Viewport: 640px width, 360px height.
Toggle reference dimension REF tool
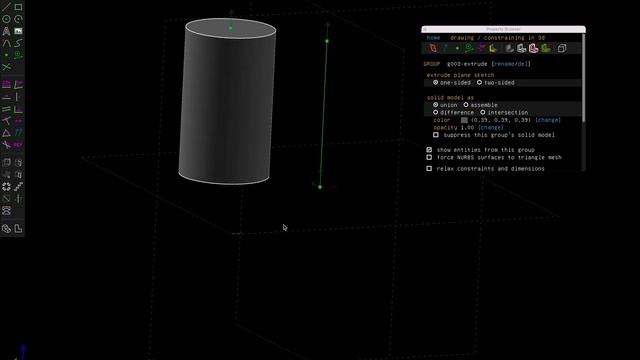click(x=18, y=145)
